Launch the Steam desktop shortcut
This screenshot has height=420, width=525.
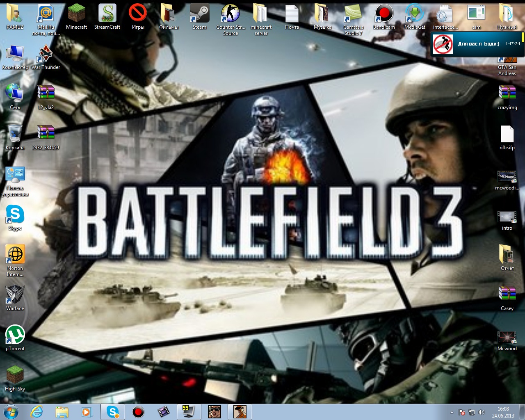click(199, 16)
